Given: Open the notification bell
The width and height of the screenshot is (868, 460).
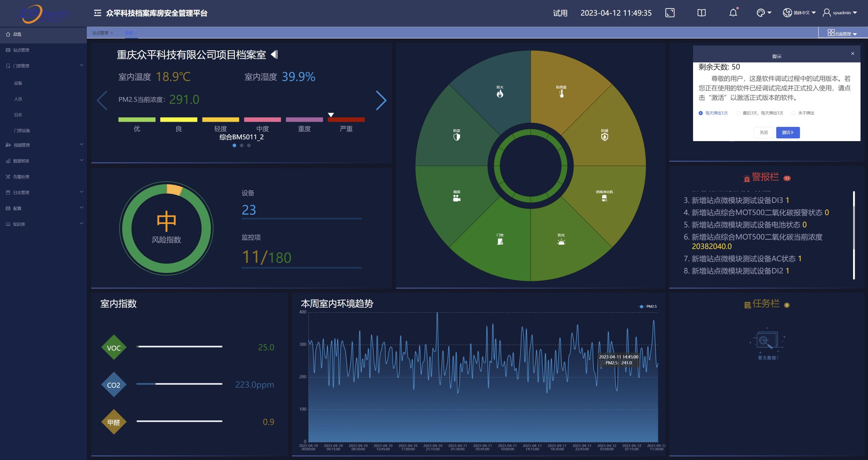Looking at the screenshot, I should click(x=733, y=13).
